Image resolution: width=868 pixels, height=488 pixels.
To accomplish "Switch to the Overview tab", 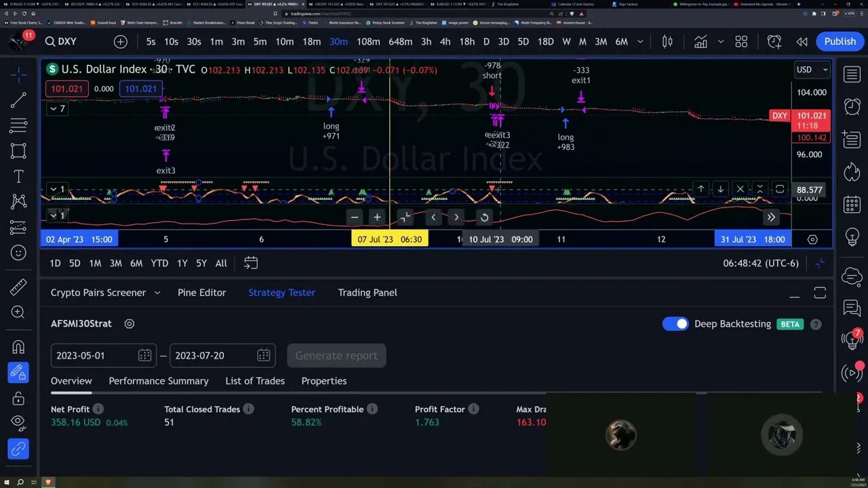I will click(71, 381).
